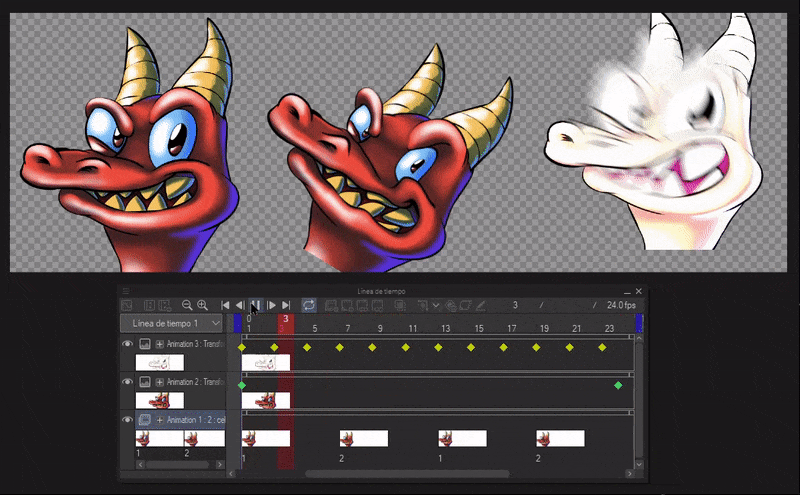This screenshot has height=495, width=800.
Task: Expand the Animation 3 track
Action: coord(160,344)
